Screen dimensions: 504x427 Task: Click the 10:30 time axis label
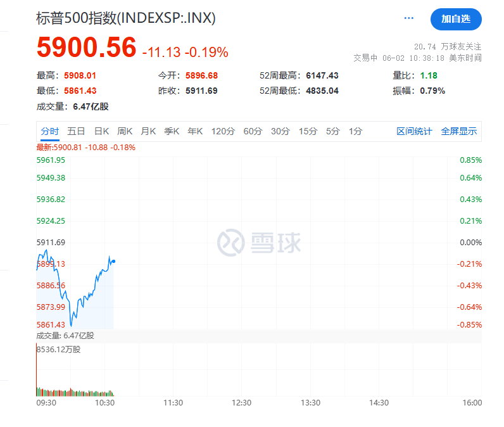pyautogui.click(x=104, y=403)
